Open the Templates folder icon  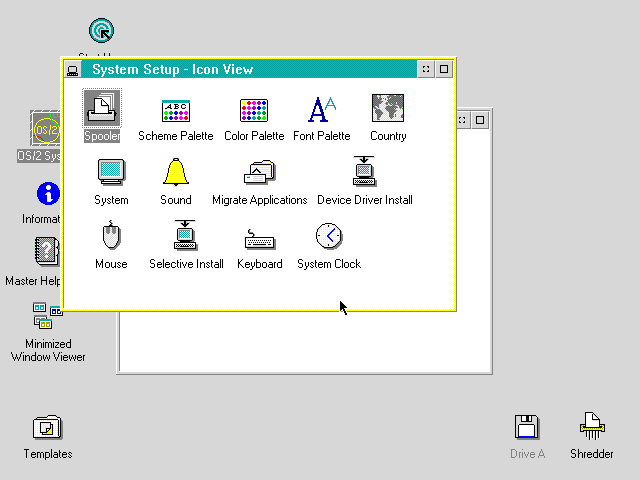click(x=47, y=428)
